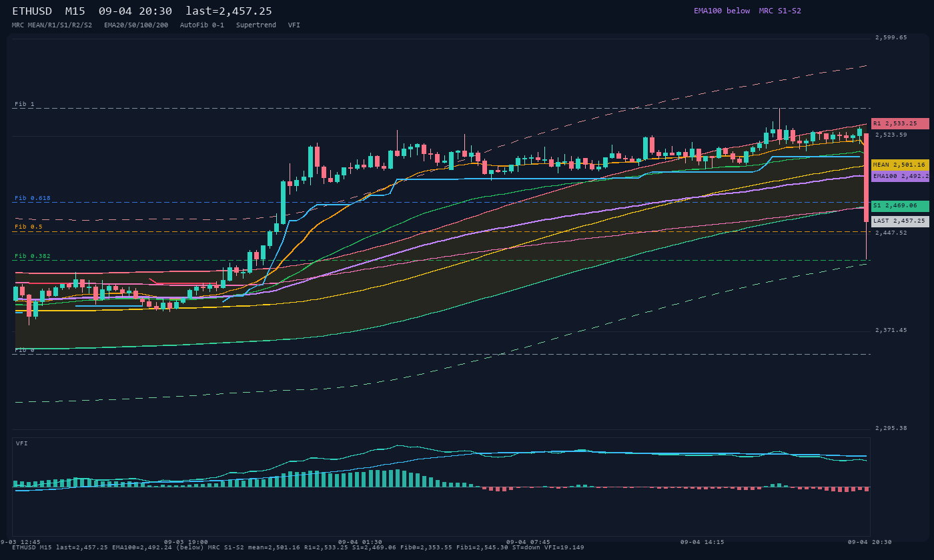The width and height of the screenshot is (934, 560).
Task: Select the 09-04 07:45 time axis label
Action: [x=528, y=542]
